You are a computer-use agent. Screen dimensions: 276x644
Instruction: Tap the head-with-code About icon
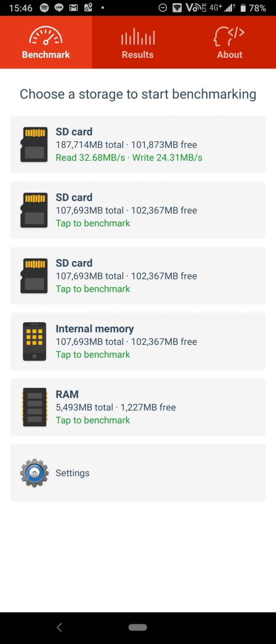(x=229, y=36)
